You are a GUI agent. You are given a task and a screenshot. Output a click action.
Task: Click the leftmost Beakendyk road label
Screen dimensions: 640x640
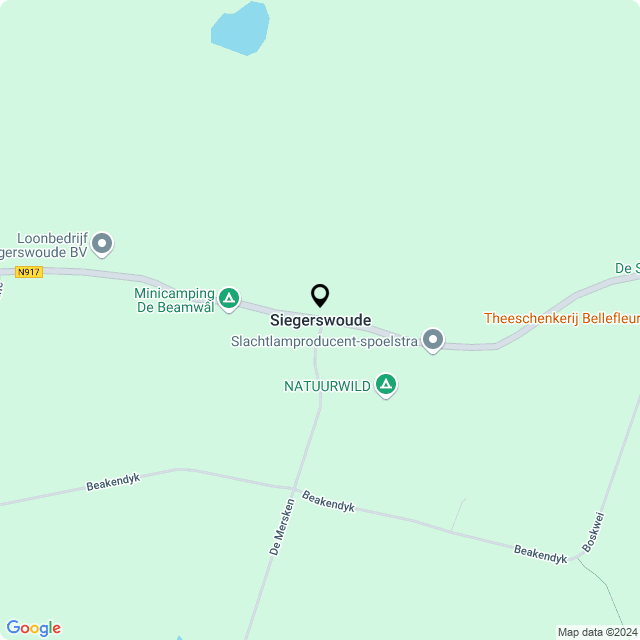click(113, 482)
